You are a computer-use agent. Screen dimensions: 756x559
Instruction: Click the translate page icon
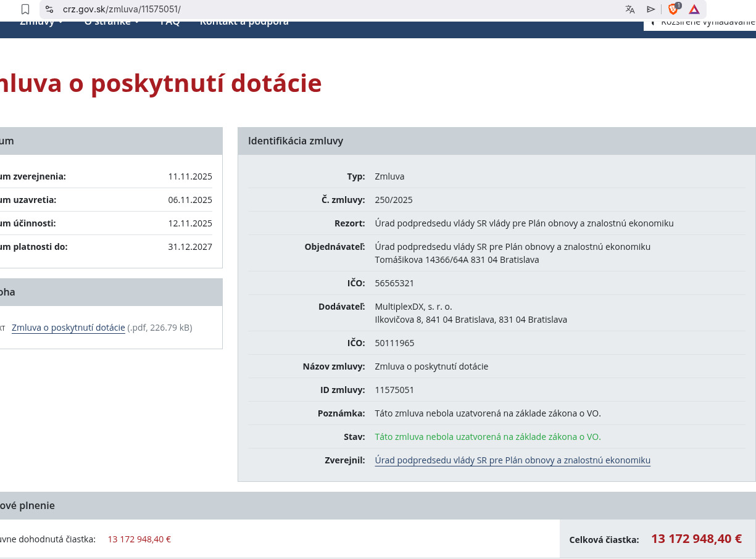pos(630,9)
